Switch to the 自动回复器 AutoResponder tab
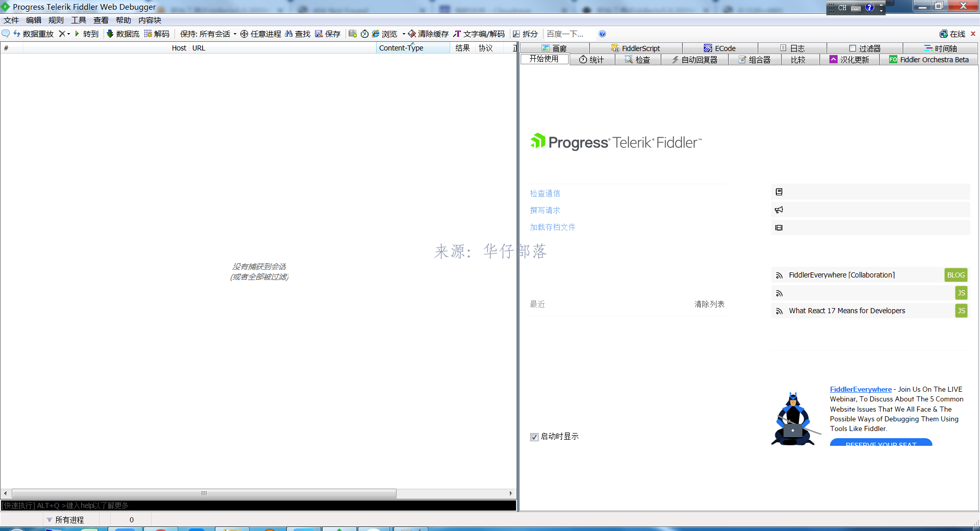The height and width of the screenshot is (531, 980). [x=694, y=60]
